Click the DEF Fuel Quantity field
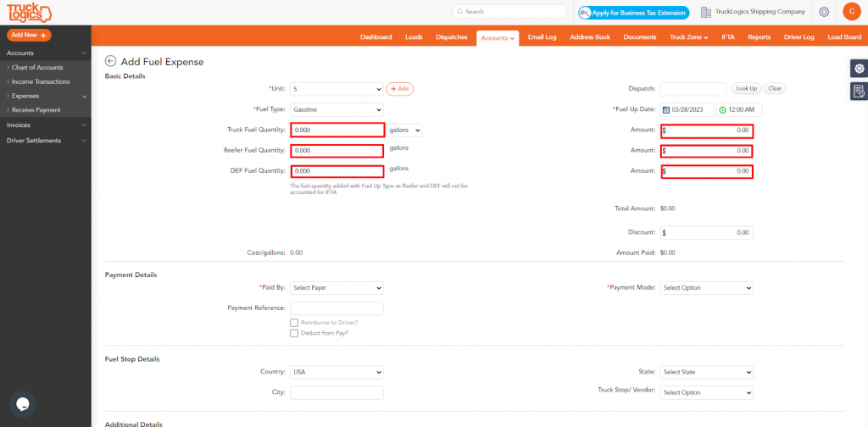This screenshot has width=868, height=427. click(337, 171)
